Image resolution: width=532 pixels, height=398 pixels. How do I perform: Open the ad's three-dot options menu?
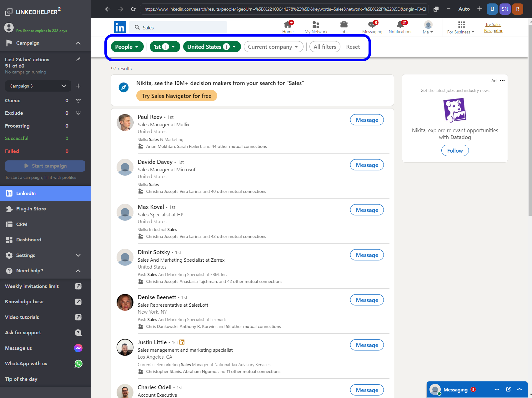(x=502, y=81)
